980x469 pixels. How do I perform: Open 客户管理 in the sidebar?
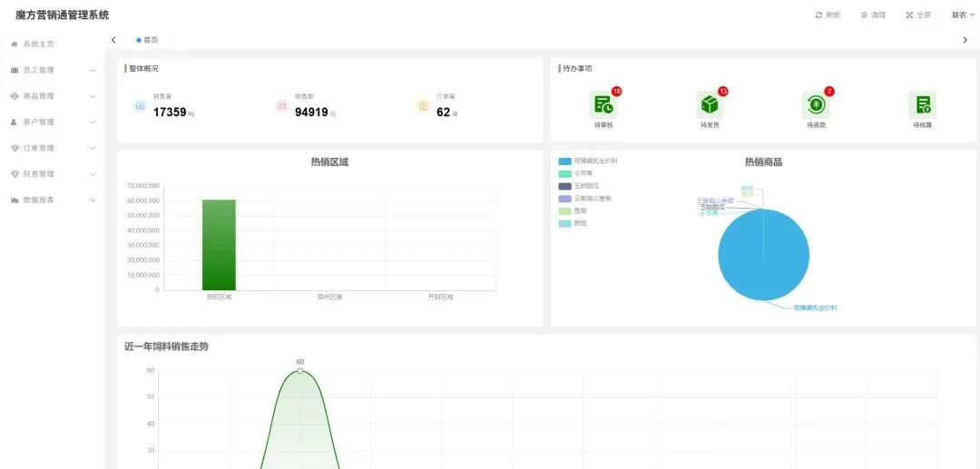point(38,122)
